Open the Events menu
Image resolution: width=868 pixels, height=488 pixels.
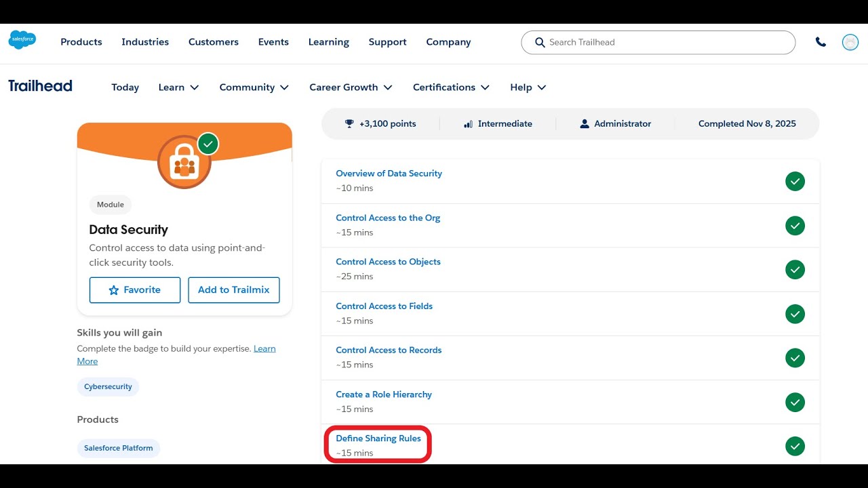[x=273, y=42]
